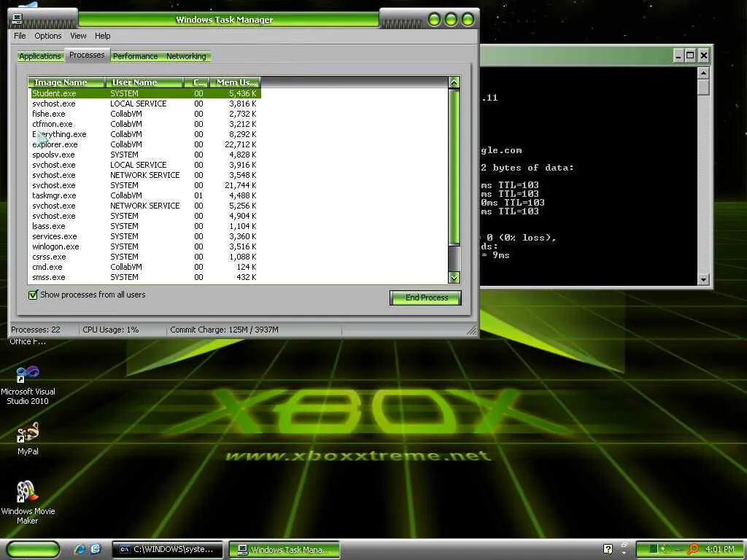Activate Windows Task Manager taskbar button
Image resolution: width=747 pixels, height=560 pixels.
click(285, 550)
